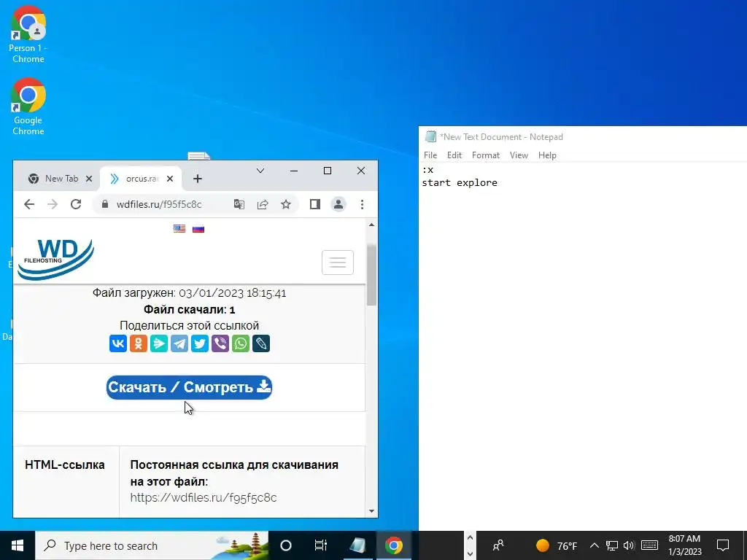
Task: Open Notepad Help menu
Action: (547, 155)
